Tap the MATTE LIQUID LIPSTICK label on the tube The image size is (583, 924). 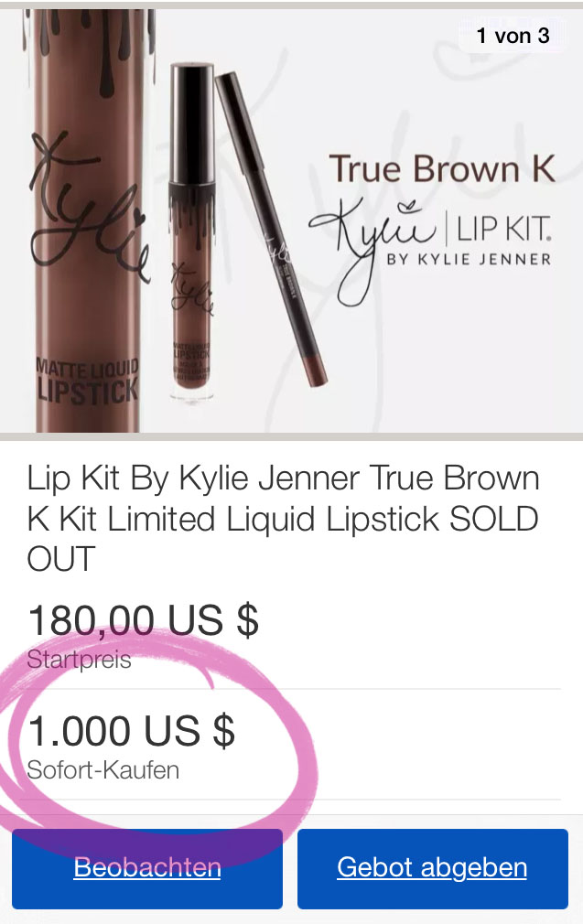click(x=87, y=380)
